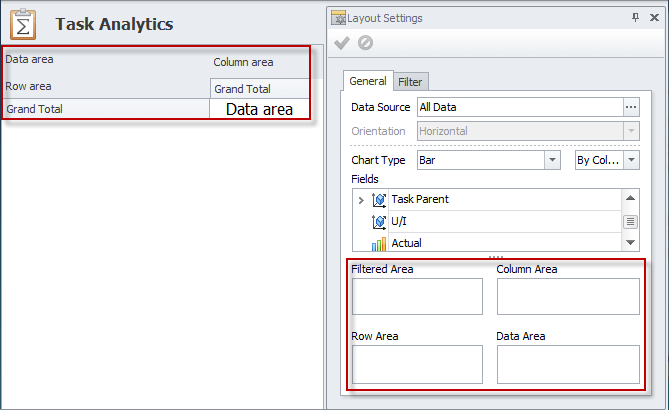Screen dimensions: 669x410
Task: Click the apply checkmark icon
Action: point(342,43)
